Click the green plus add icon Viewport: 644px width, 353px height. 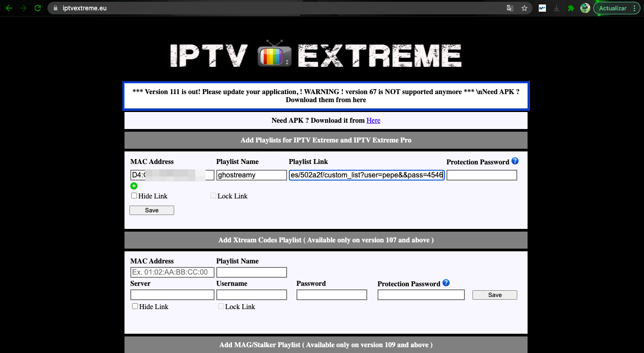(x=134, y=186)
